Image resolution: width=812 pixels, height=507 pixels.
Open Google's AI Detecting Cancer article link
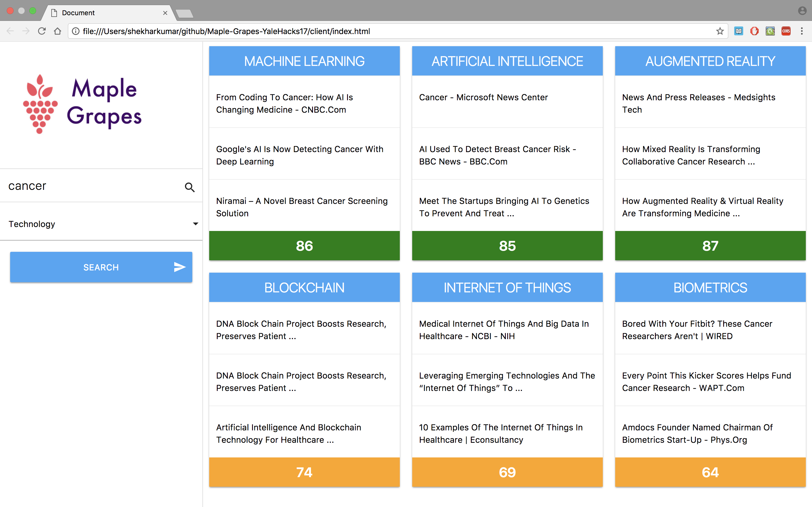pos(299,155)
